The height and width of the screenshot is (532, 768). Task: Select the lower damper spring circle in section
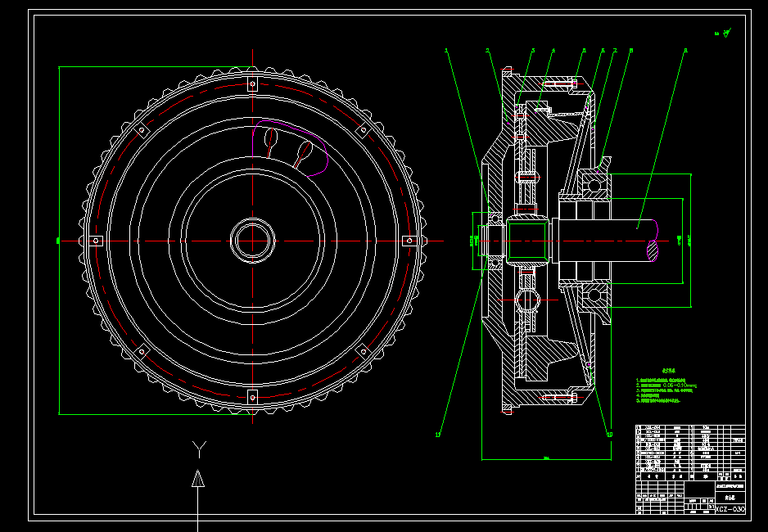[x=527, y=300]
